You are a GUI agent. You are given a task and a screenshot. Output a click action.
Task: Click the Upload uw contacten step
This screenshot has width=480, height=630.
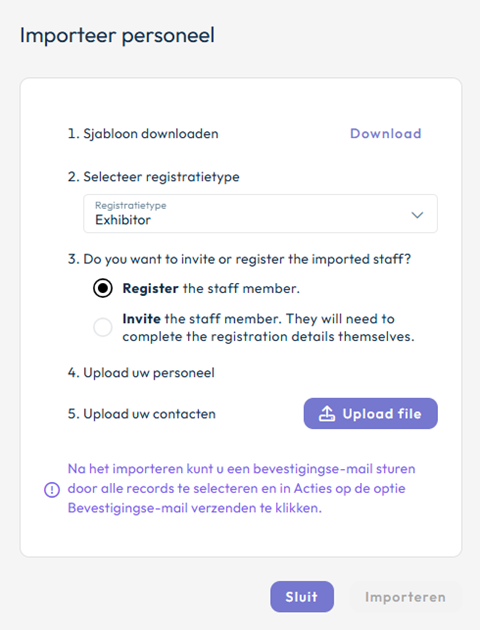[x=142, y=414]
